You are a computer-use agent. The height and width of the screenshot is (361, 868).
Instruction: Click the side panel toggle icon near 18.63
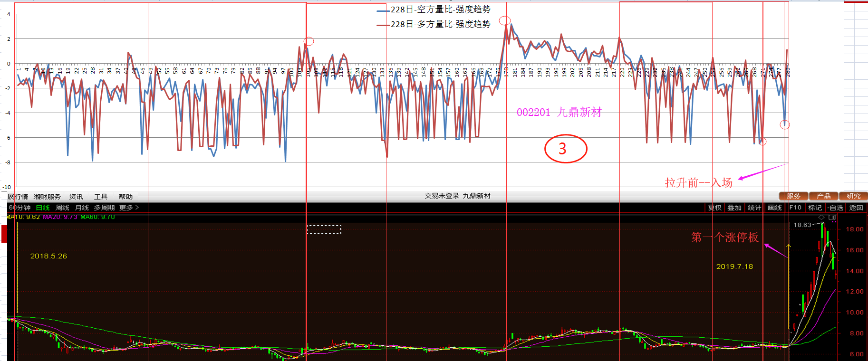[832, 217]
